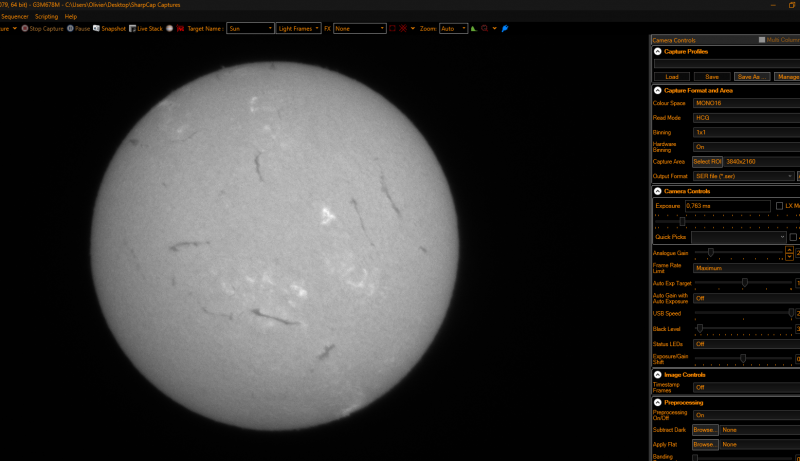Open the FX dropdown set to None
The height and width of the screenshot is (461, 800).
(360, 29)
